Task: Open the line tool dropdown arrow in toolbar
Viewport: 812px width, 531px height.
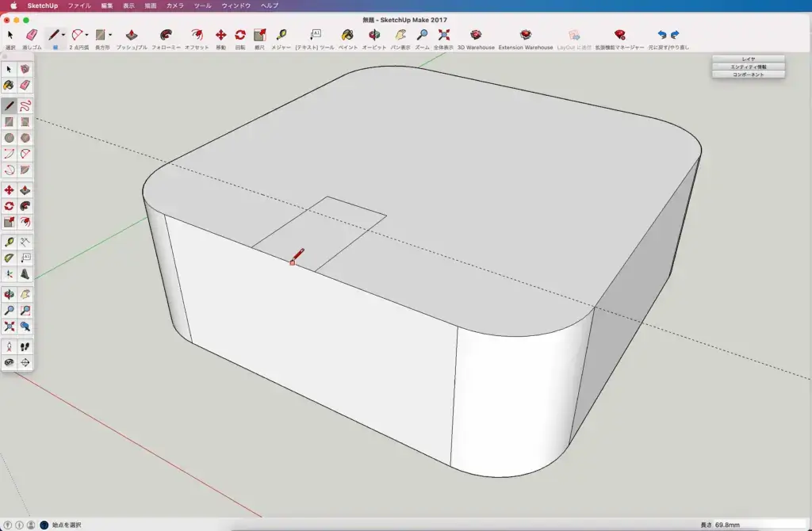Action: [x=63, y=35]
